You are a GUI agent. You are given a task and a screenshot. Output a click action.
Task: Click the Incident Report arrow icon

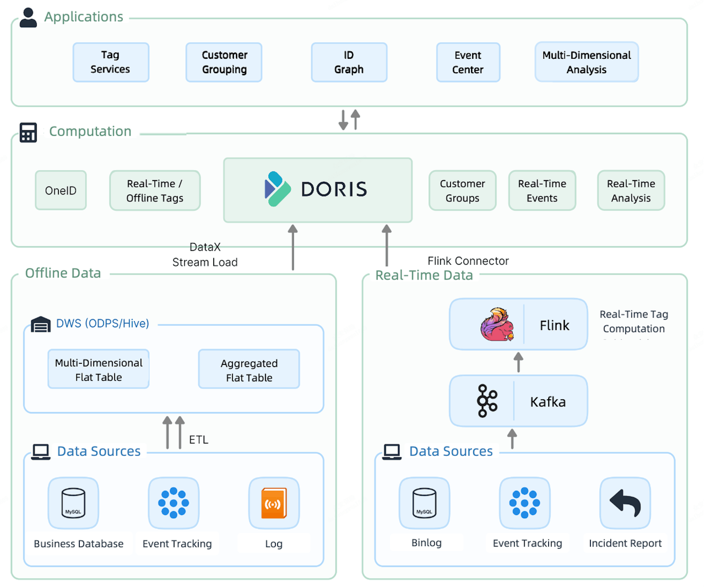(624, 504)
